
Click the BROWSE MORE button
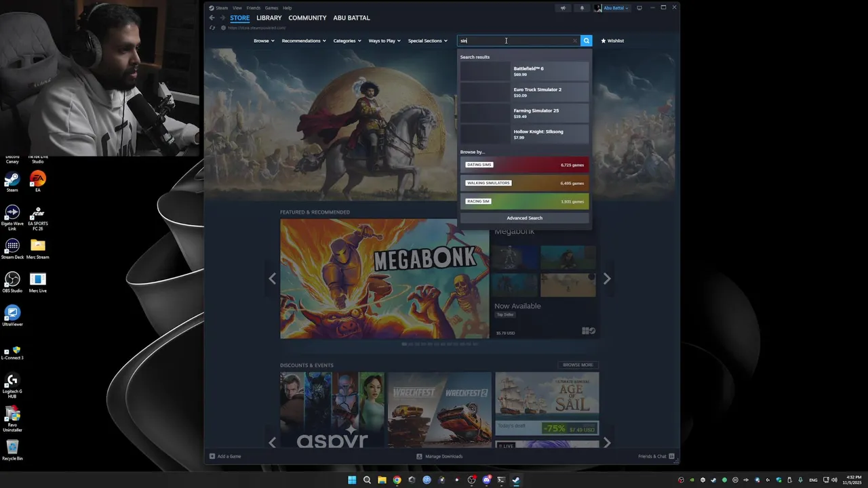pyautogui.click(x=578, y=365)
